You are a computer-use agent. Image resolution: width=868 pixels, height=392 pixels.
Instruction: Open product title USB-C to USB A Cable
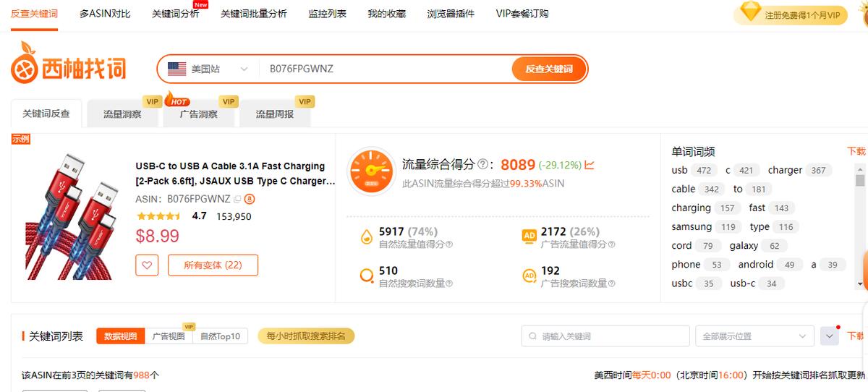[x=236, y=174]
